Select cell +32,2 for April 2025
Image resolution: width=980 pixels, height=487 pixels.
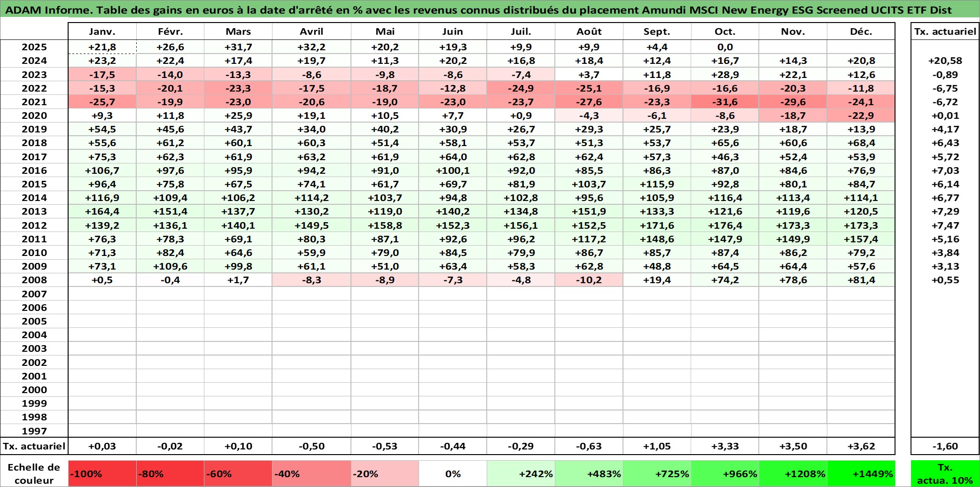311,47
